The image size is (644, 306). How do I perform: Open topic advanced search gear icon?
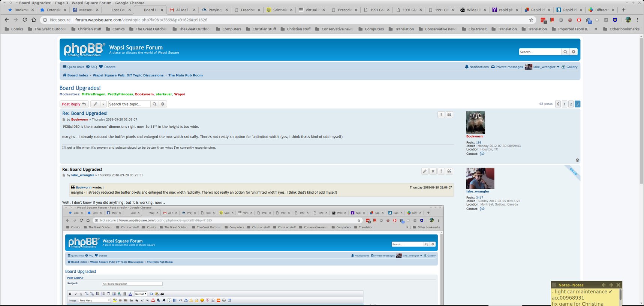pyautogui.click(x=163, y=104)
